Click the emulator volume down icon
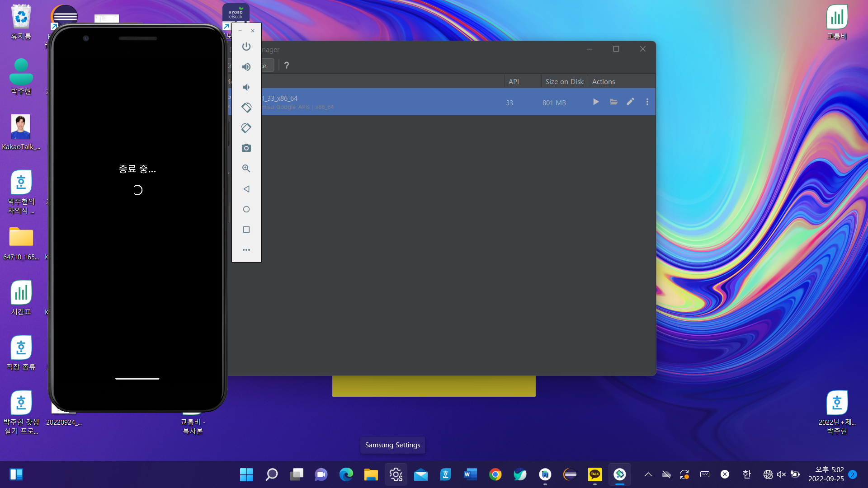This screenshot has height=488, width=868. coord(246,87)
